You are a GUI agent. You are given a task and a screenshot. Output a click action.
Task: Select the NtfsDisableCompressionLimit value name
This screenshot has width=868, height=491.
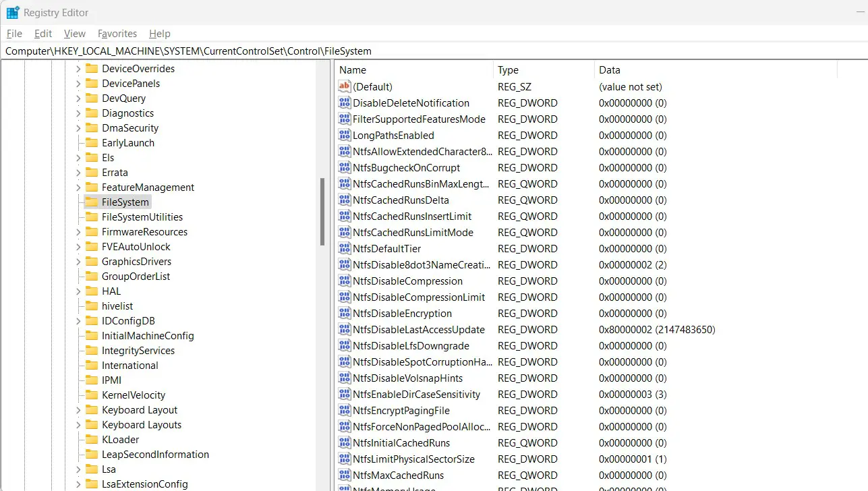(419, 297)
